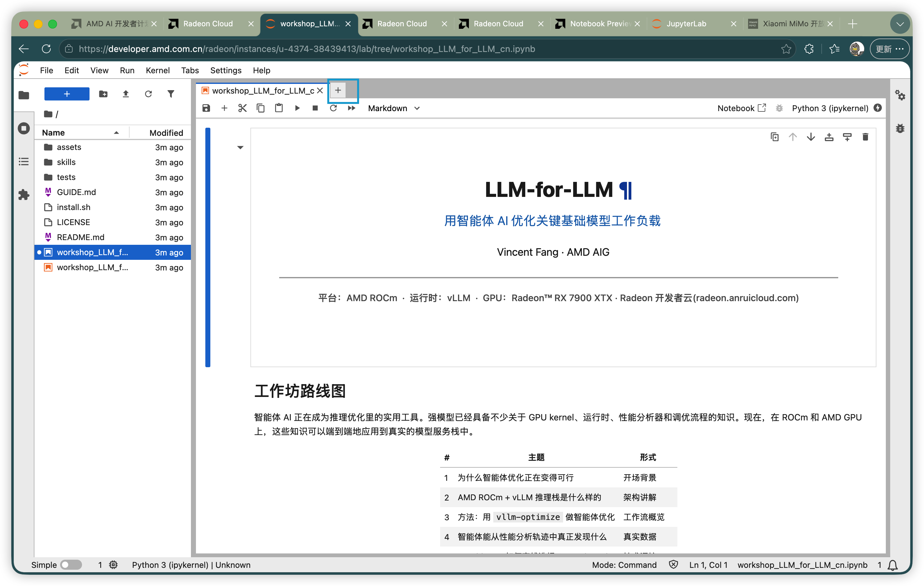Screen dimensions: 924x586
Task: Click the notebook trust shield icon
Action: (x=673, y=564)
